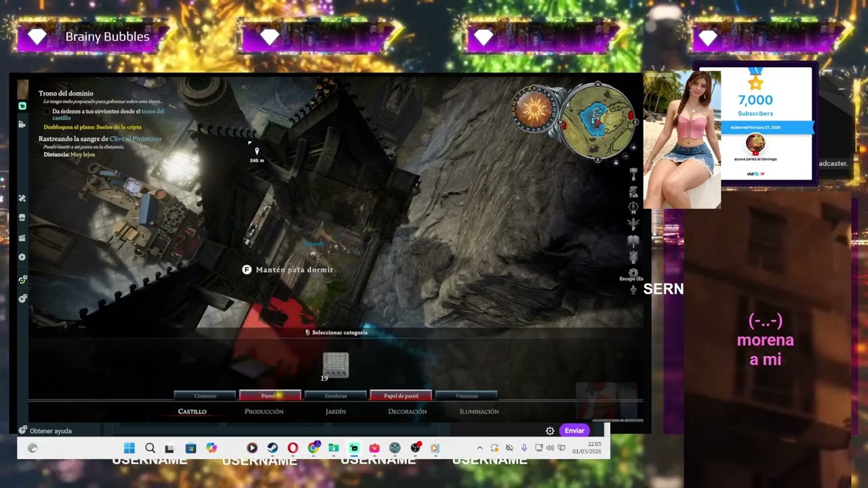Click the 'Clive el Pirómano' link
Screen dimensions: 868x488
pyautogui.click(x=136, y=138)
